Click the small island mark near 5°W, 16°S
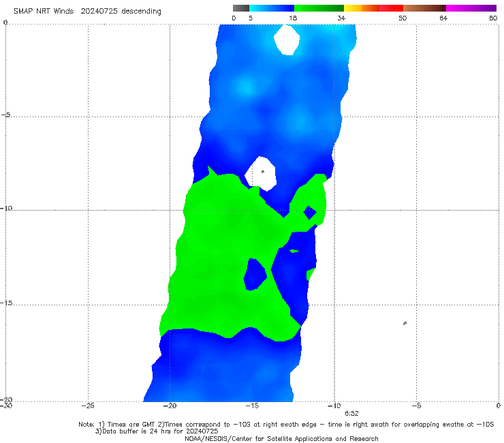The image size is (504, 443). [x=405, y=323]
